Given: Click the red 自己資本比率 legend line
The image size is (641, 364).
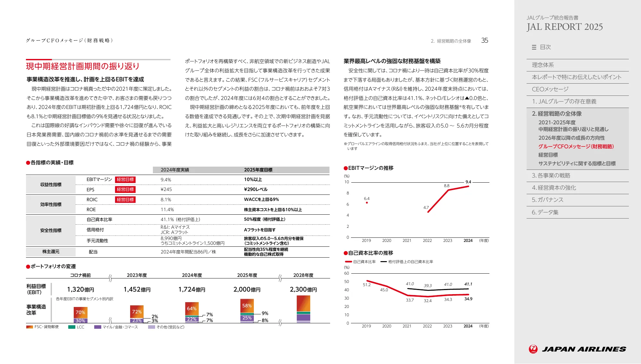Looking at the screenshot, I should click(x=348, y=262).
